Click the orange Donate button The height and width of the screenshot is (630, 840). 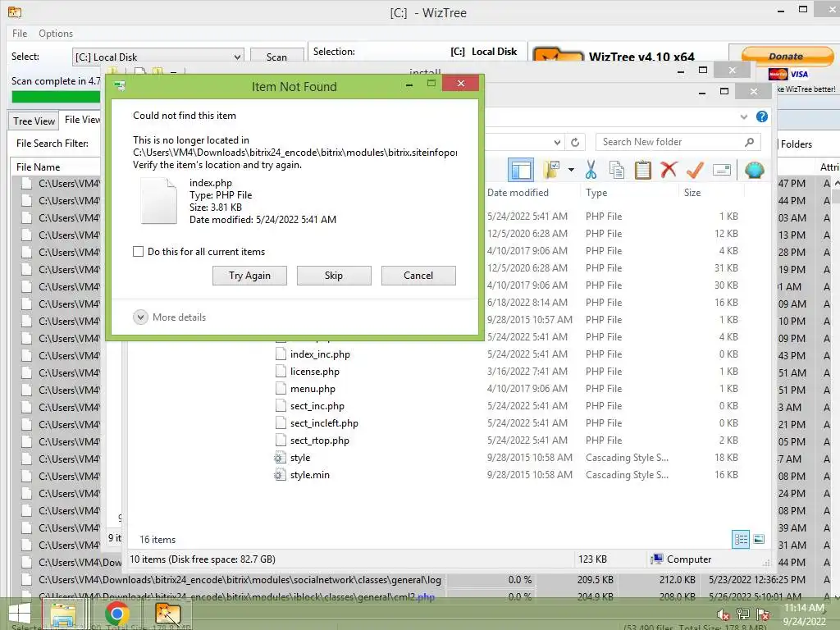click(x=787, y=57)
